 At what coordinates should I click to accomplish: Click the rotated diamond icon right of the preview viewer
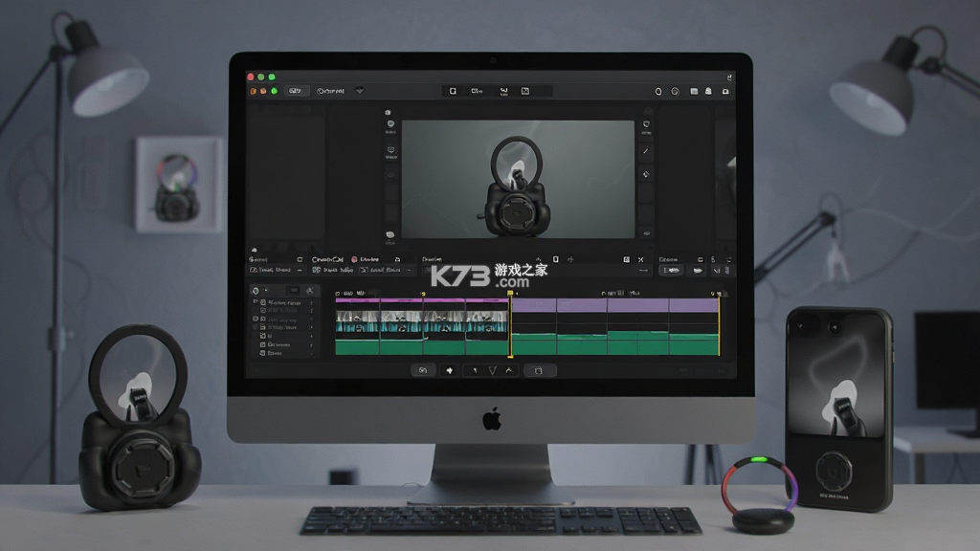[646, 174]
